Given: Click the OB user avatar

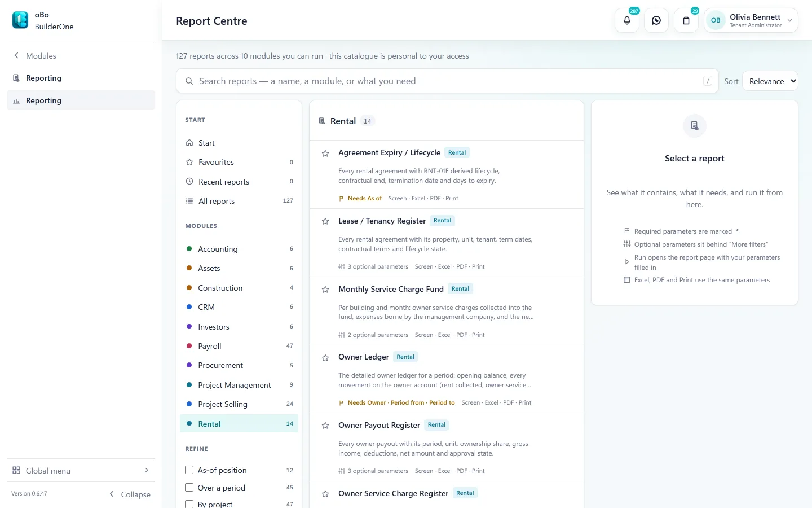Looking at the screenshot, I should pos(716,20).
